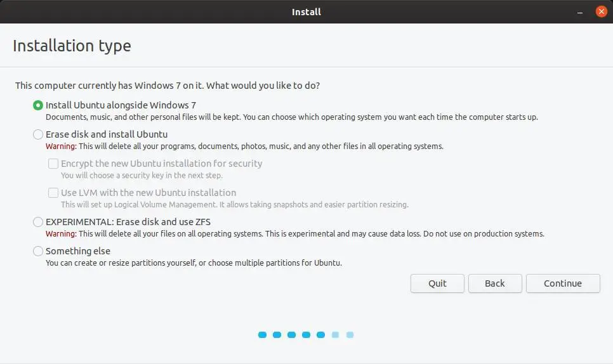Toggle Use LVM with new Ubuntu installation
The width and height of the screenshot is (613, 364).
pos(53,193)
